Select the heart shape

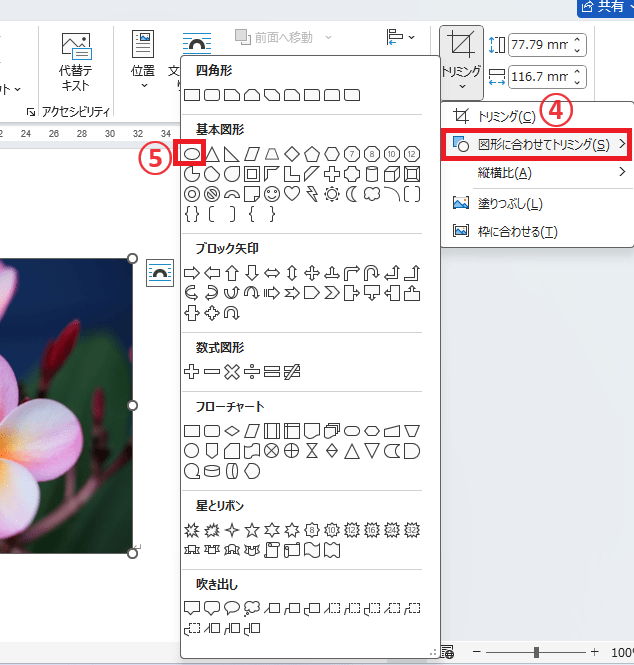click(x=292, y=194)
